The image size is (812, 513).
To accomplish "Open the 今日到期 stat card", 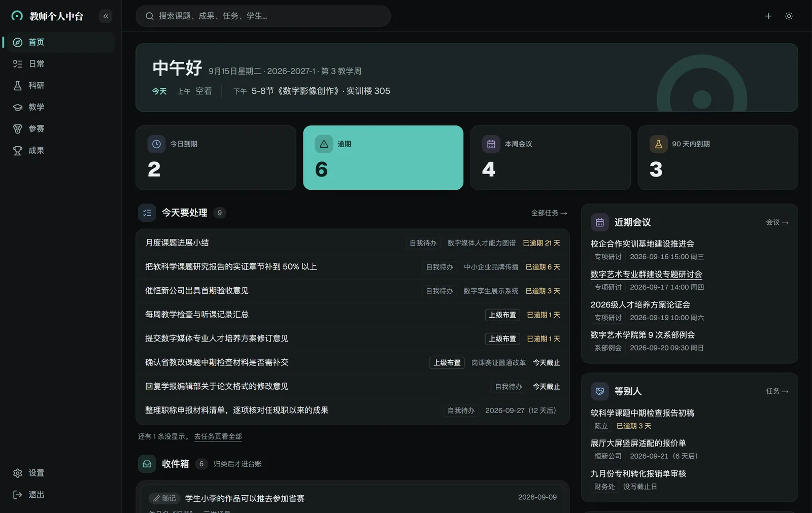I will pos(216,158).
